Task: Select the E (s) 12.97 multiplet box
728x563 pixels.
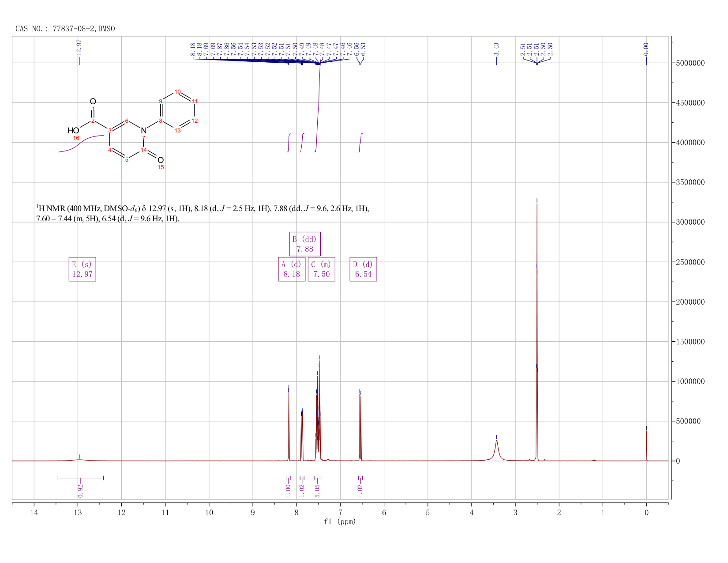Action: pyautogui.click(x=83, y=269)
